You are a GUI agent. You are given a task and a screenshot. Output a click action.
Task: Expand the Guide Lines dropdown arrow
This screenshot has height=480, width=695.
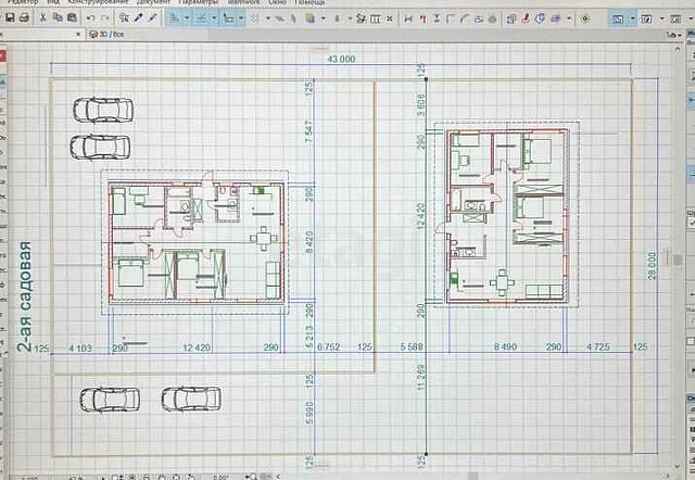(x=186, y=18)
